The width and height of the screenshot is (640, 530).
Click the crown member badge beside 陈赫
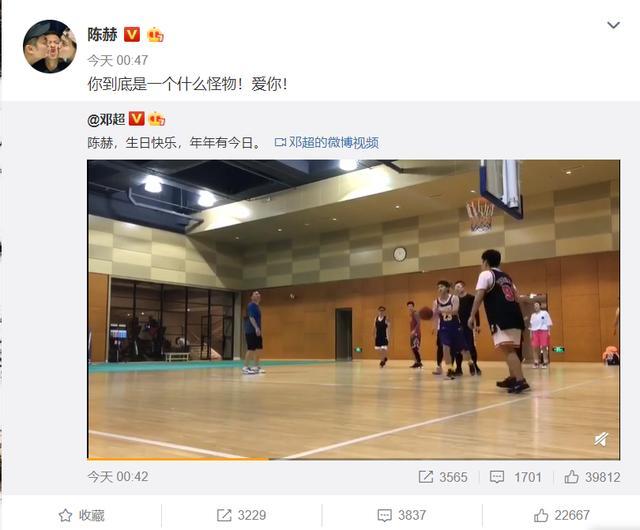click(x=155, y=35)
